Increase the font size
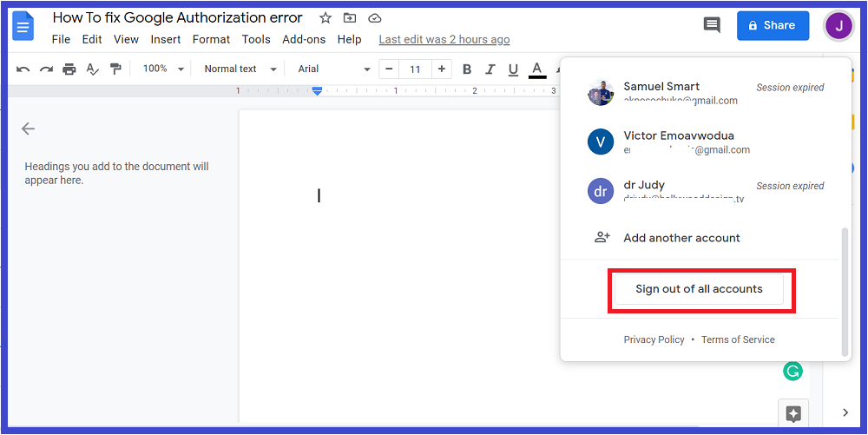The image size is (868, 435). tap(442, 69)
